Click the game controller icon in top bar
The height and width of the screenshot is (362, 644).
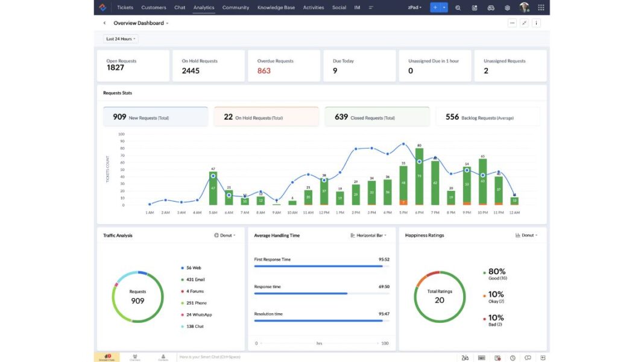491,8
